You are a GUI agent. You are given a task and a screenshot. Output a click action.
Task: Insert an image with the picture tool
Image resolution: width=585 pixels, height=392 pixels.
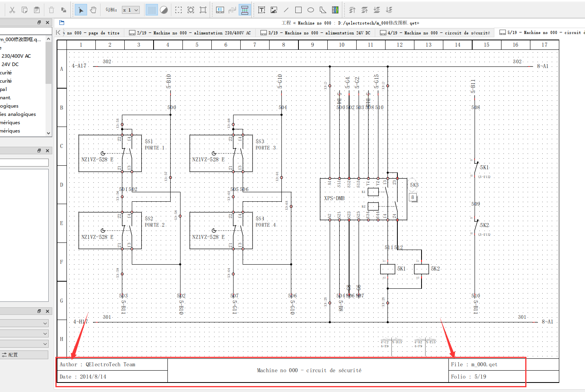[x=274, y=10]
